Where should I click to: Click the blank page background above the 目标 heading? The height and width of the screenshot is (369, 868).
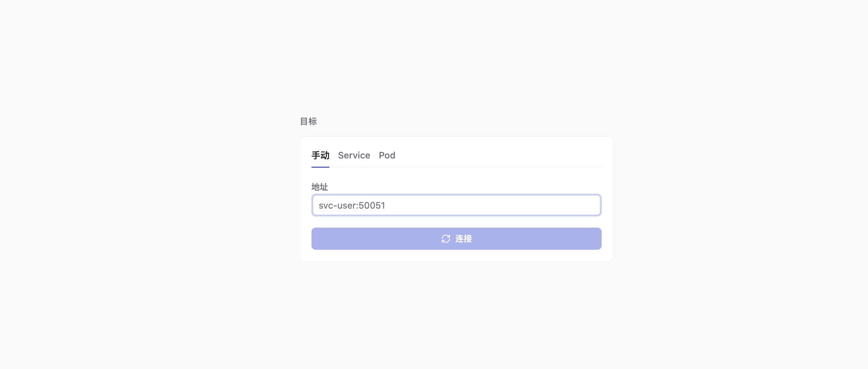pyautogui.click(x=457, y=58)
